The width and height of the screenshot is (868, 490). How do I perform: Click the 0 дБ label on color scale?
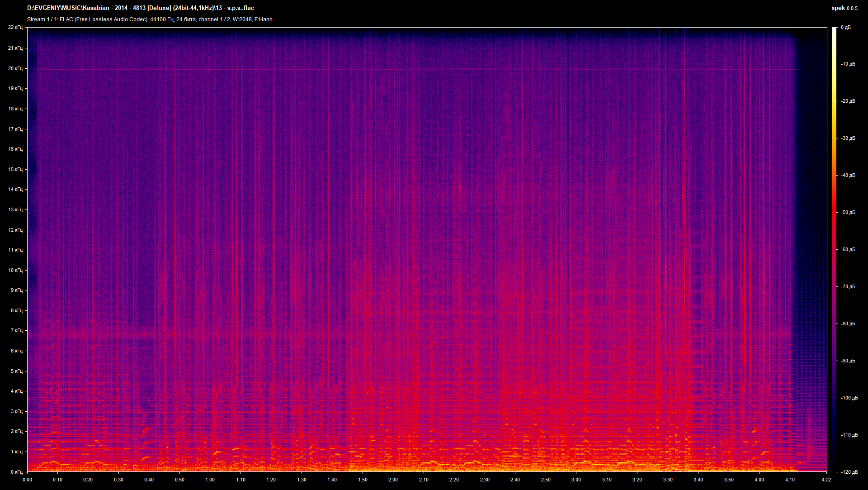[845, 28]
